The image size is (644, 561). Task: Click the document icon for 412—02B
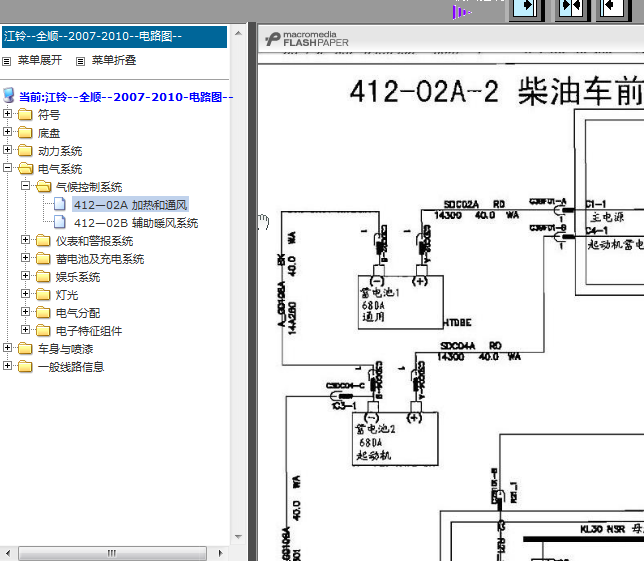60,222
